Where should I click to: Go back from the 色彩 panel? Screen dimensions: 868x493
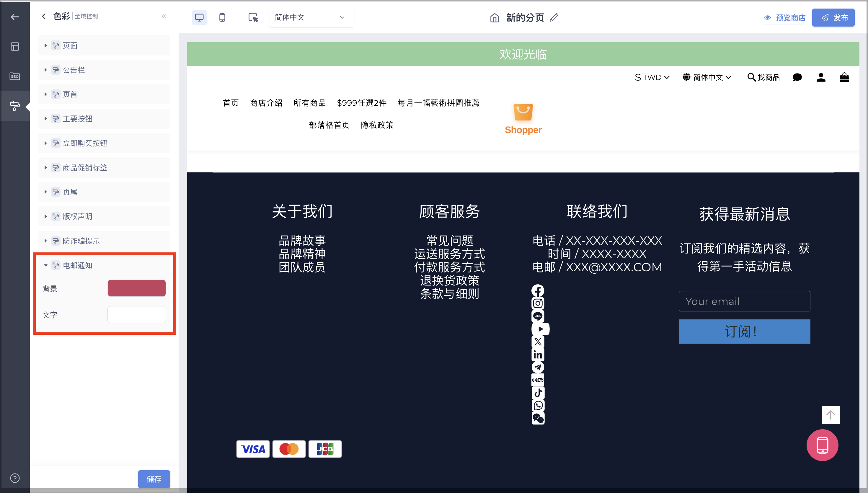pyautogui.click(x=44, y=16)
